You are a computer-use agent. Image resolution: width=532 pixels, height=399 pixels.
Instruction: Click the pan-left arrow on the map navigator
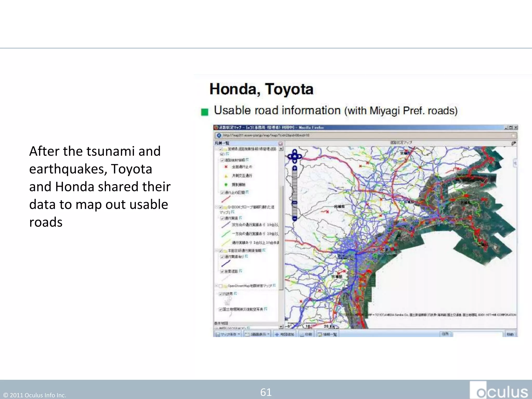coord(290,157)
